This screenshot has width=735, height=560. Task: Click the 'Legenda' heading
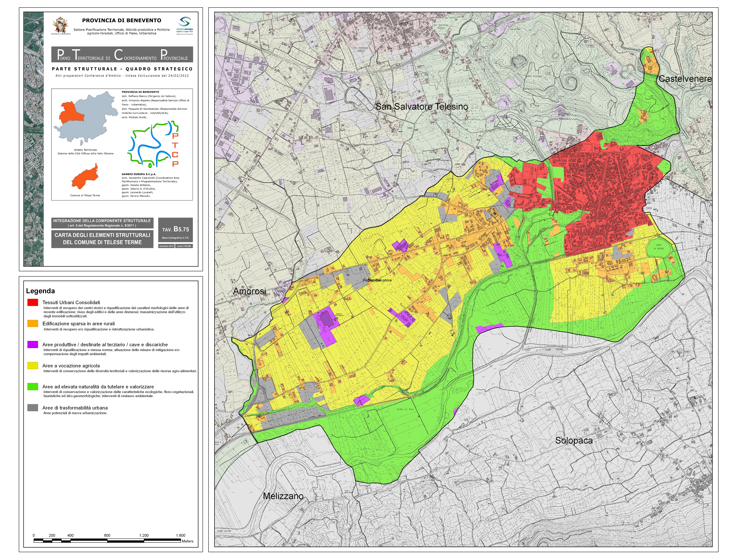(40, 291)
